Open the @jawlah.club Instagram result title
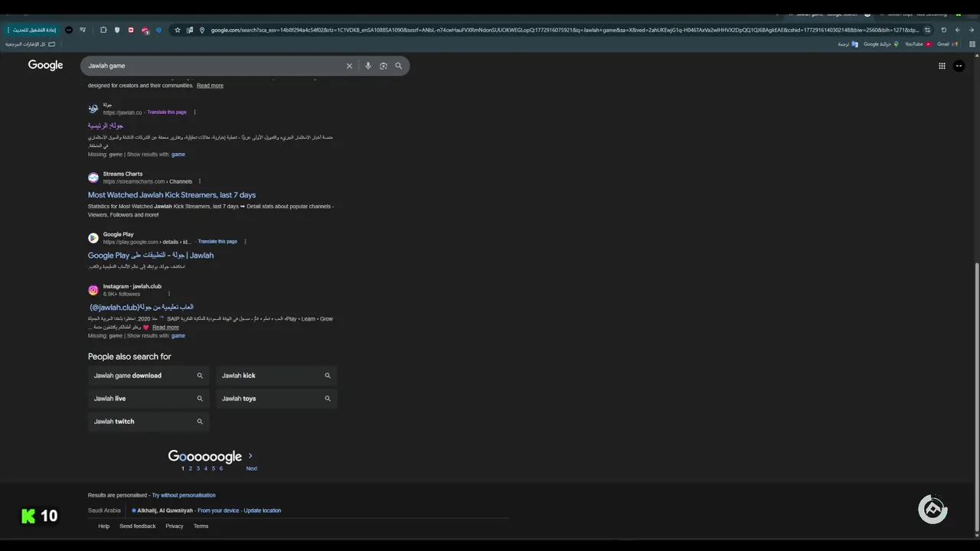The height and width of the screenshot is (551, 980). click(x=142, y=308)
